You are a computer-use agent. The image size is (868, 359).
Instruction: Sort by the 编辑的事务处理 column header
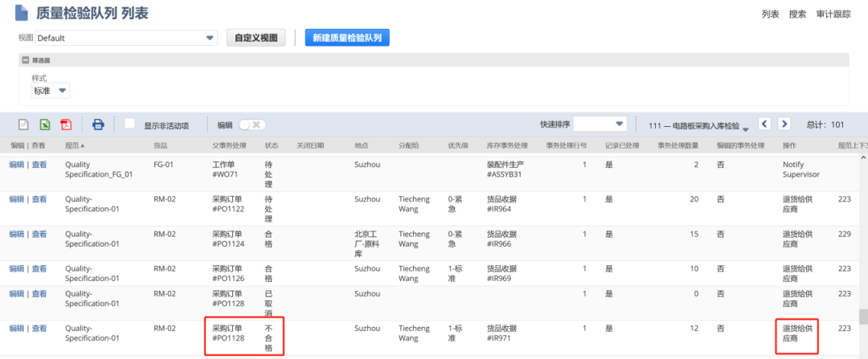pyautogui.click(x=740, y=145)
